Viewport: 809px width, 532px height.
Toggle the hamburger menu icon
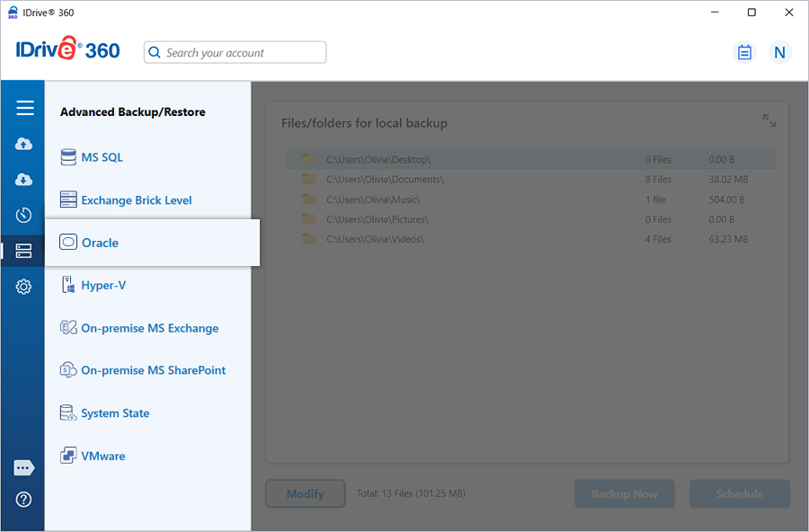pyautogui.click(x=24, y=108)
